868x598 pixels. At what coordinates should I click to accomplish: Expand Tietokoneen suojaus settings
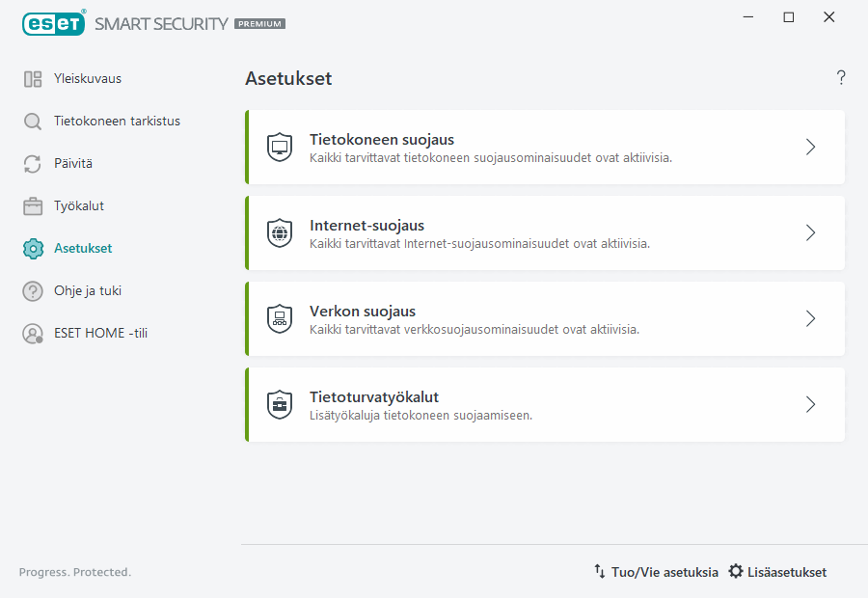810,147
